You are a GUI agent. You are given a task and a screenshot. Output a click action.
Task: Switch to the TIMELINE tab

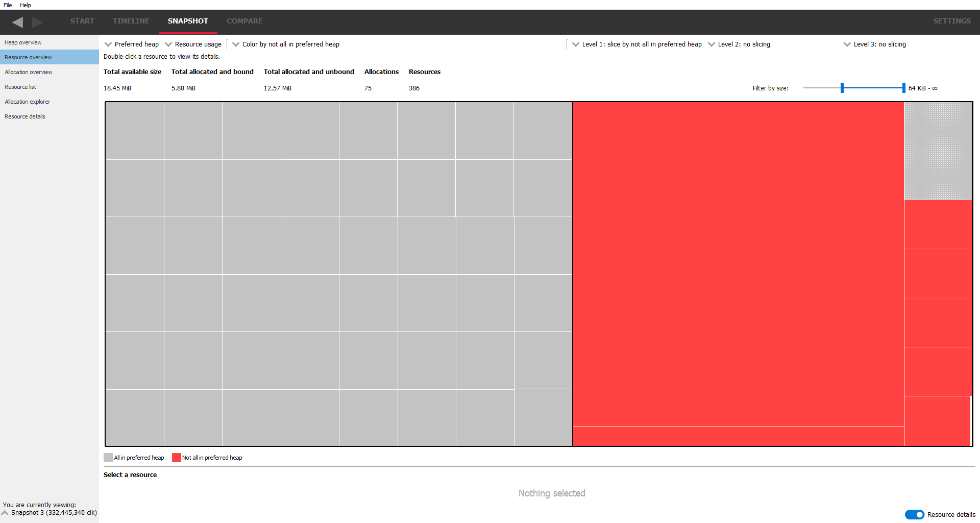[131, 21]
